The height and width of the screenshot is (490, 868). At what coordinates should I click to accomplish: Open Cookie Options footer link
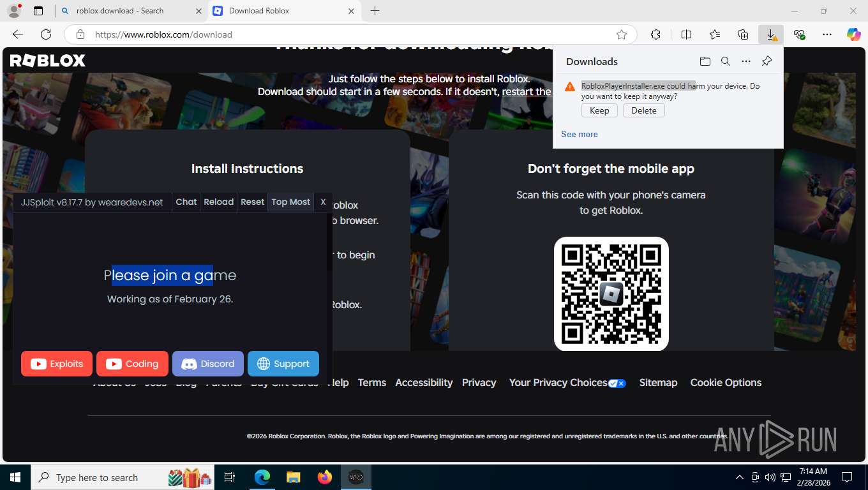[x=726, y=383]
